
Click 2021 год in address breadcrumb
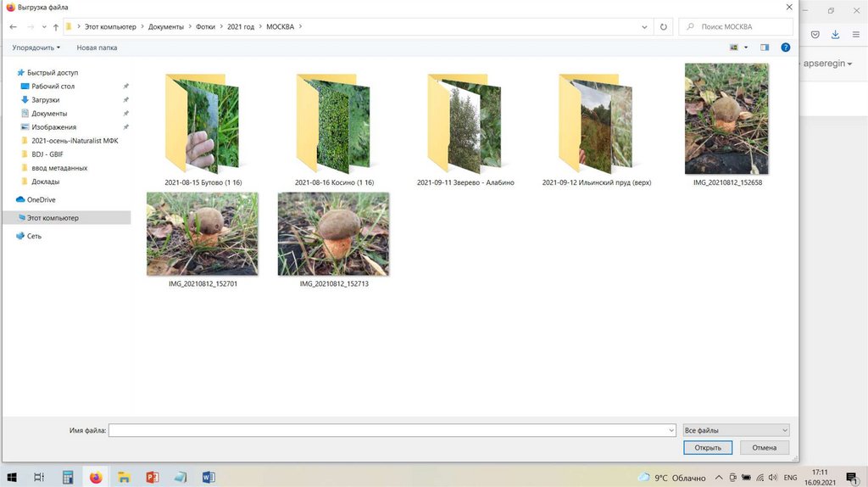pos(241,26)
